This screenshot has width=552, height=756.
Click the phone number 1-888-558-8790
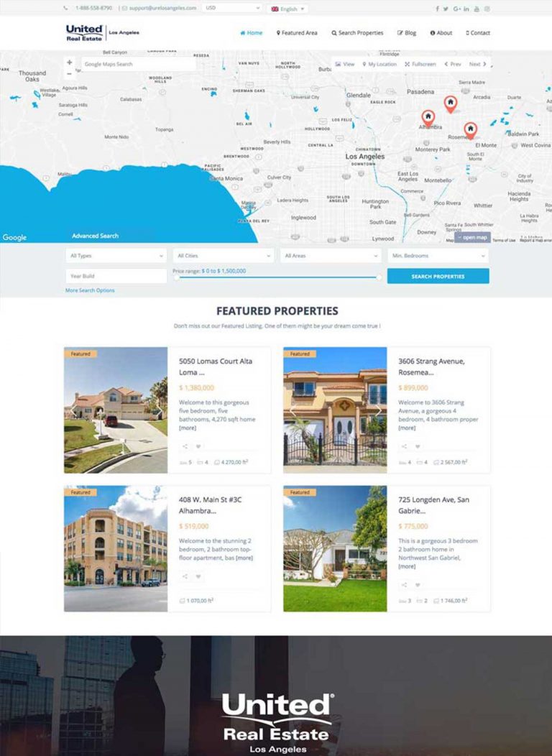point(93,8)
